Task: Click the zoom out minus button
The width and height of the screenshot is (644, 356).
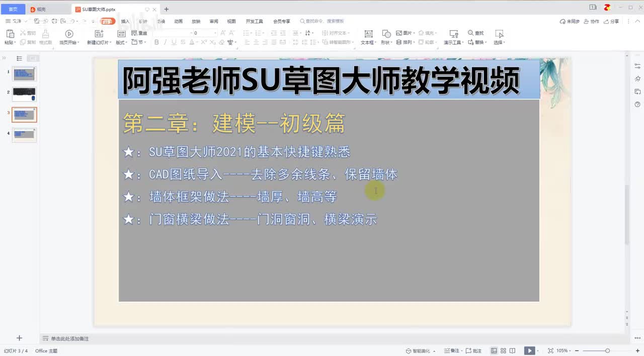Action: (577, 350)
